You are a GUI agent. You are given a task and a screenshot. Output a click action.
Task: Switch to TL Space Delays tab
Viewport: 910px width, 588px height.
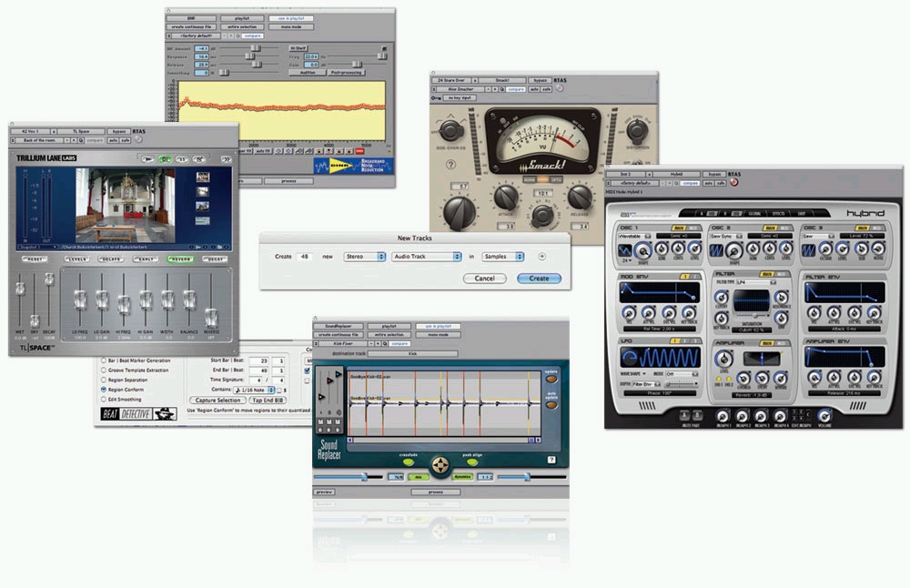click(111, 259)
